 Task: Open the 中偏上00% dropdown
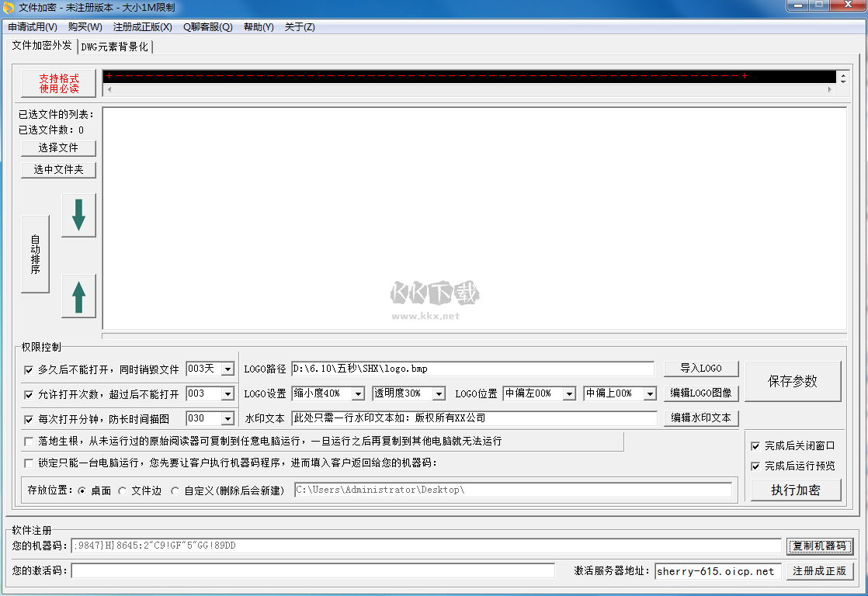[x=650, y=394]
